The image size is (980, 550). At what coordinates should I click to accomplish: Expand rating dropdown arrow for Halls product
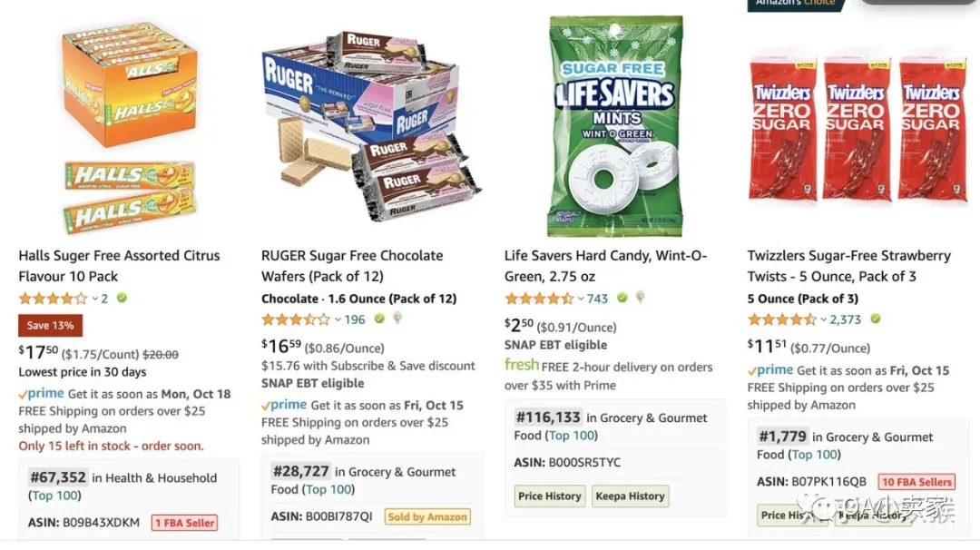95,299
